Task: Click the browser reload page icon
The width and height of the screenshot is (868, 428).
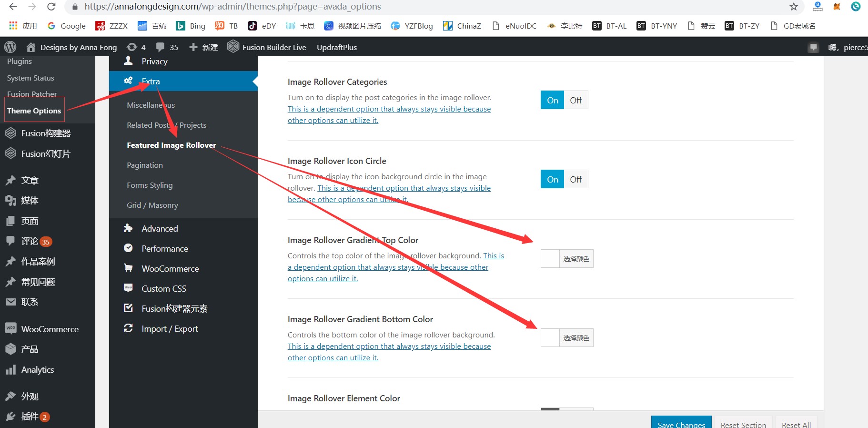Action: pos(51,7)
